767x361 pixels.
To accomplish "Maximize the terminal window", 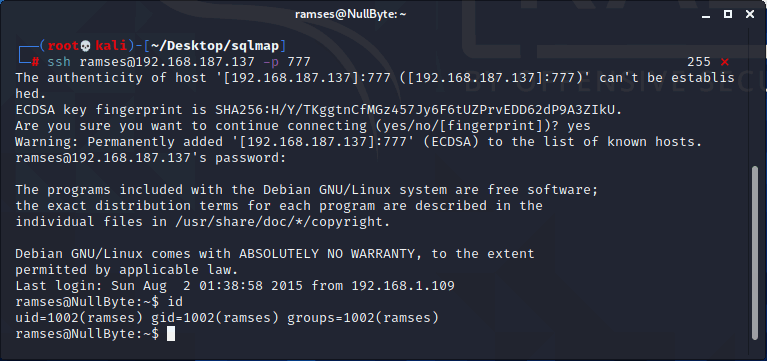I will pos(727,14).
